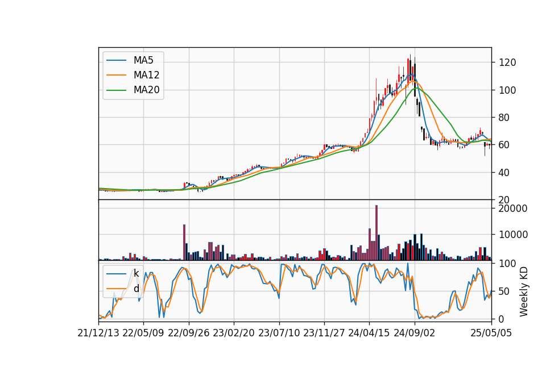The height and width of the screenshot is (392, 546).
Task: Click the Weekly KD axis label
Action: pyautogui.click(x=524, y=292)
